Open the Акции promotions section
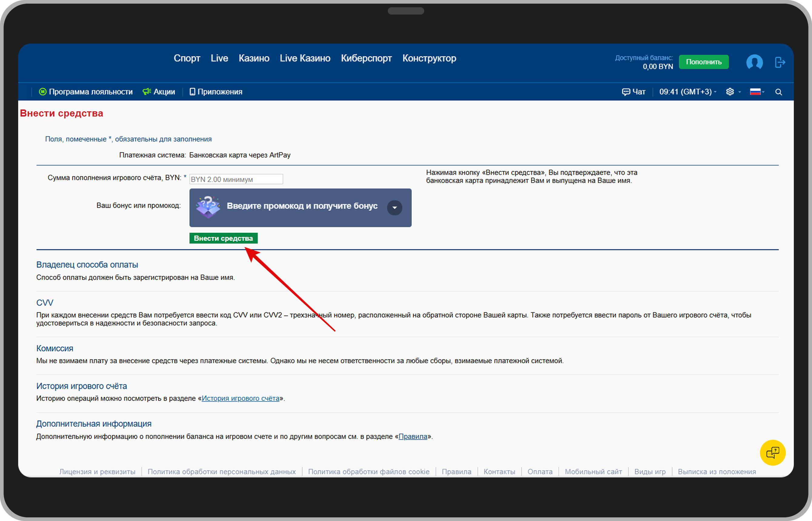The height and width of the screenshot is (521, 812). [159, 92]
